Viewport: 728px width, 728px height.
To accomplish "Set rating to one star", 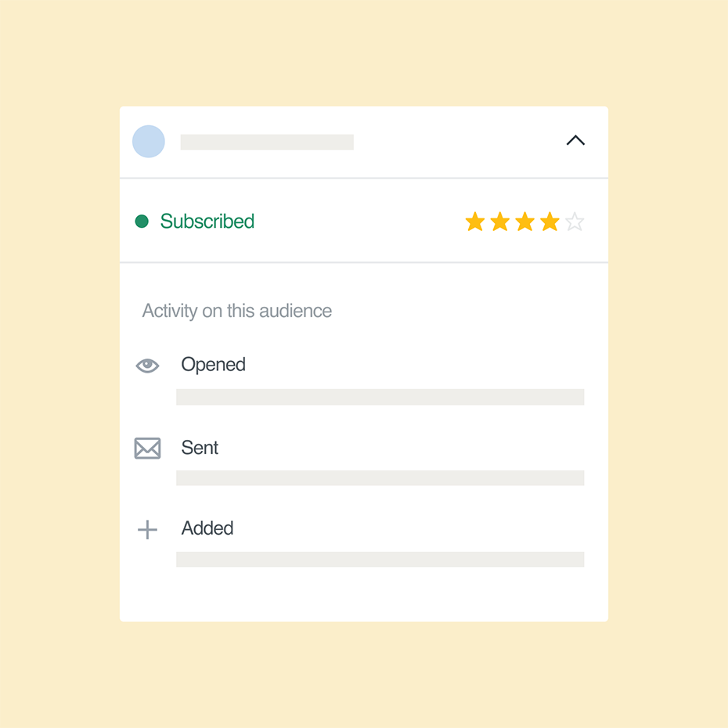I will [475, 222].
